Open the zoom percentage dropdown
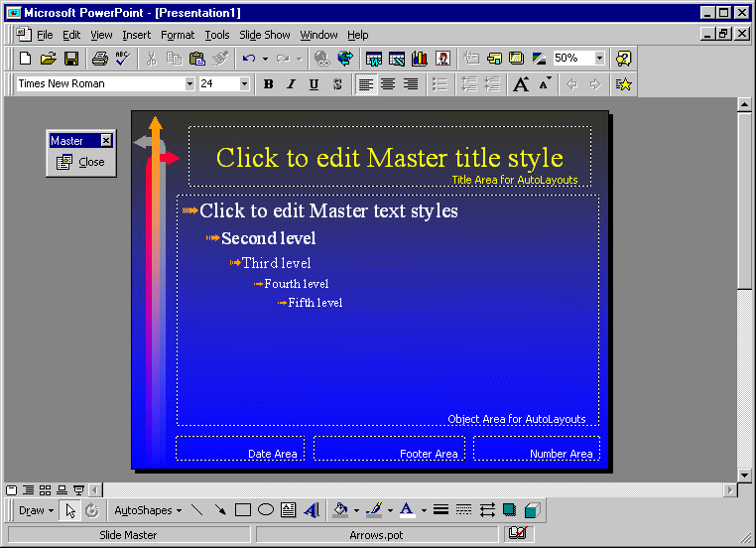The image size is (756, 548). pos(599,59)
